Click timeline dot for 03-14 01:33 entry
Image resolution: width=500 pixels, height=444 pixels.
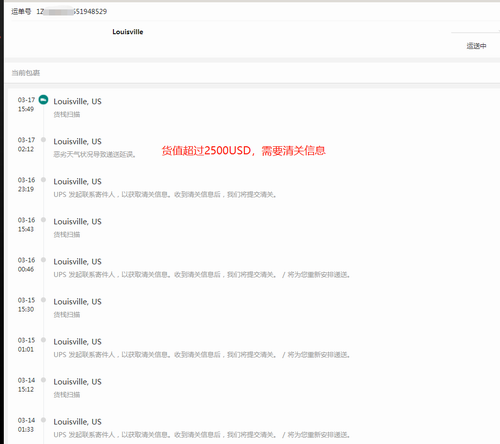[43, 420]
